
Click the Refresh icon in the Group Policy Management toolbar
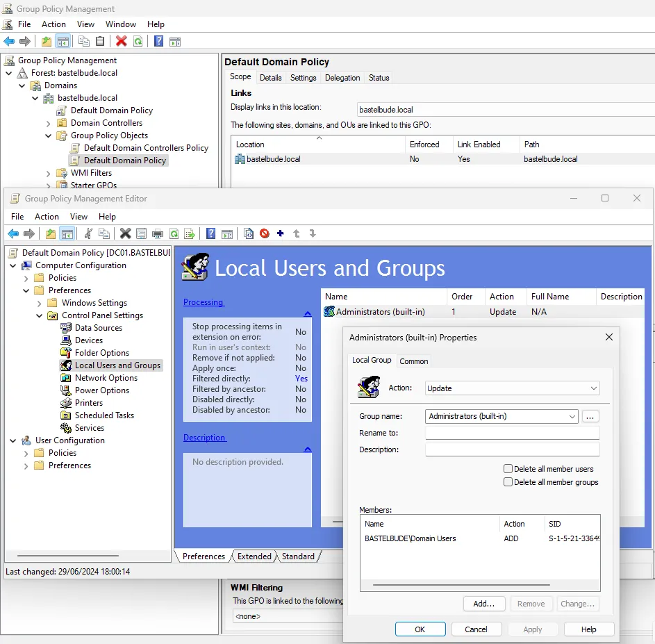(x=138, y=42)
